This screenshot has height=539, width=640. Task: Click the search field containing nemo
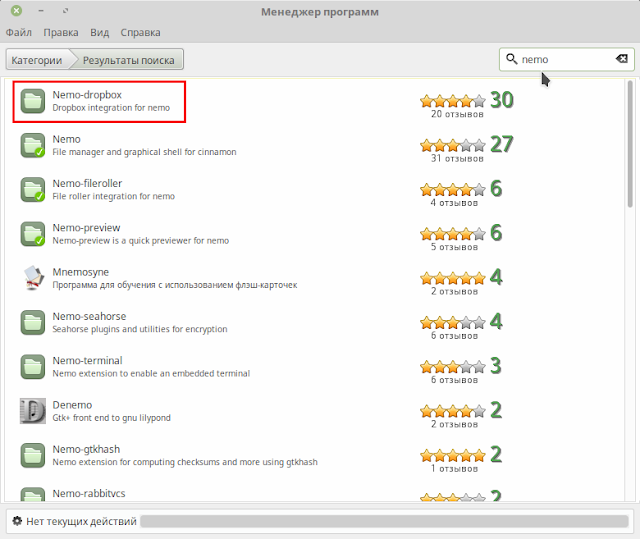pyautogui.click(x=566, y=59)
